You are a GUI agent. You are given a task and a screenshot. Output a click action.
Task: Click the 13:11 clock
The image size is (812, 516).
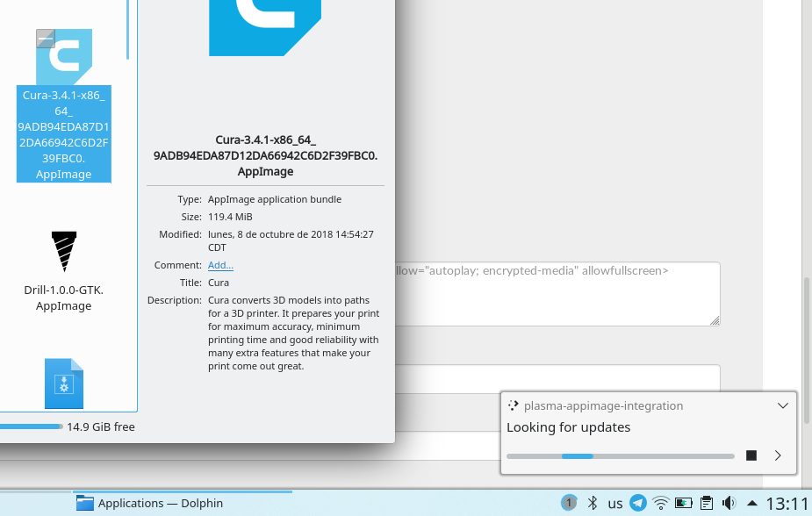(x=787, y=503)
